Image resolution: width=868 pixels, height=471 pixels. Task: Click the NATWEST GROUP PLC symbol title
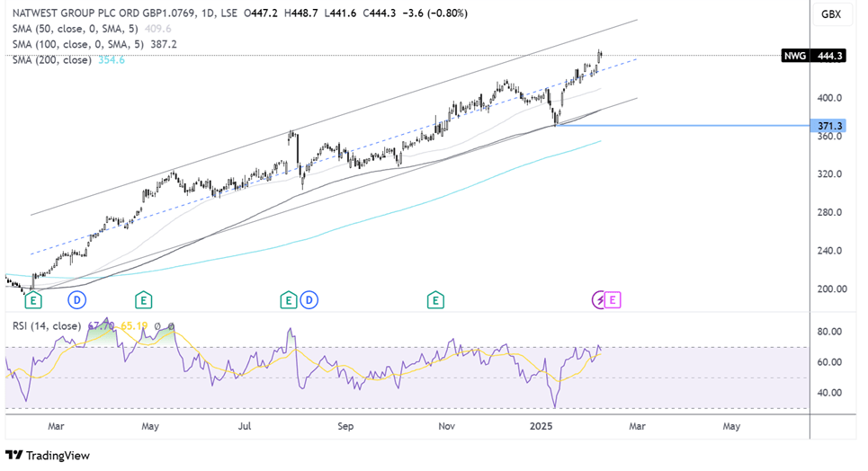click(x=103, y=13)
